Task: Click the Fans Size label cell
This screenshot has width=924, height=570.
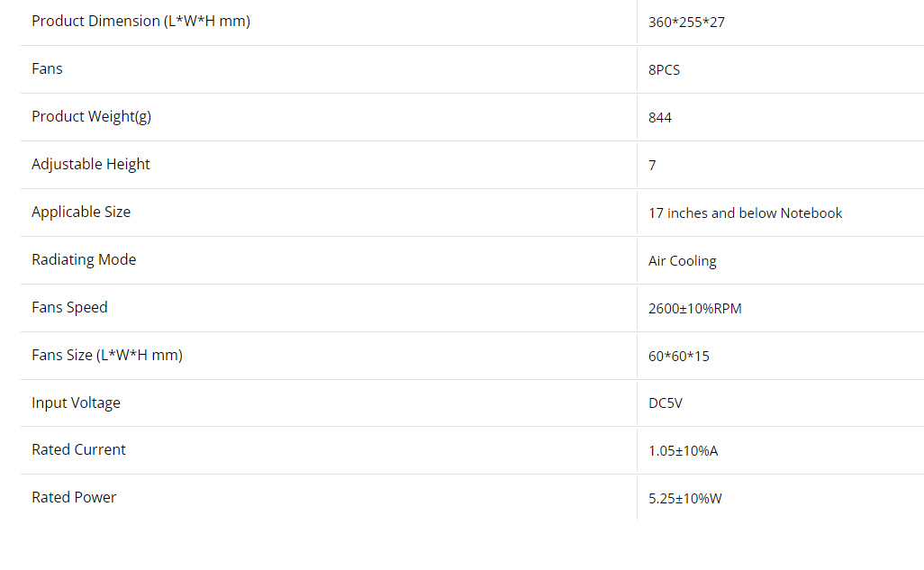Action: click(107, 355)
